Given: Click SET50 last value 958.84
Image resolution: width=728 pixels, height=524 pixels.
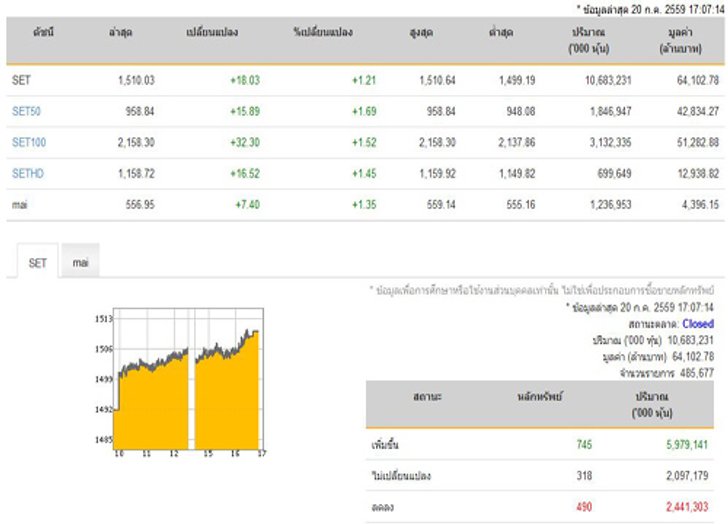Looking at the screenshot, I should [140, 111].
